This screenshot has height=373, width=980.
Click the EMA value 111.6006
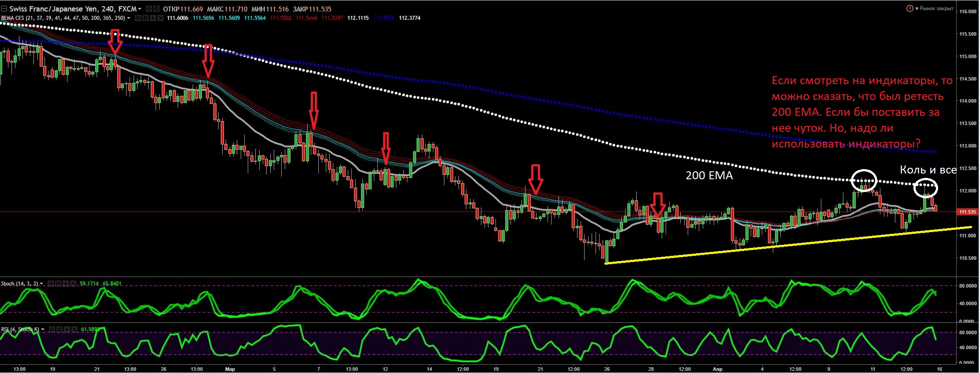tap(177, 18)
